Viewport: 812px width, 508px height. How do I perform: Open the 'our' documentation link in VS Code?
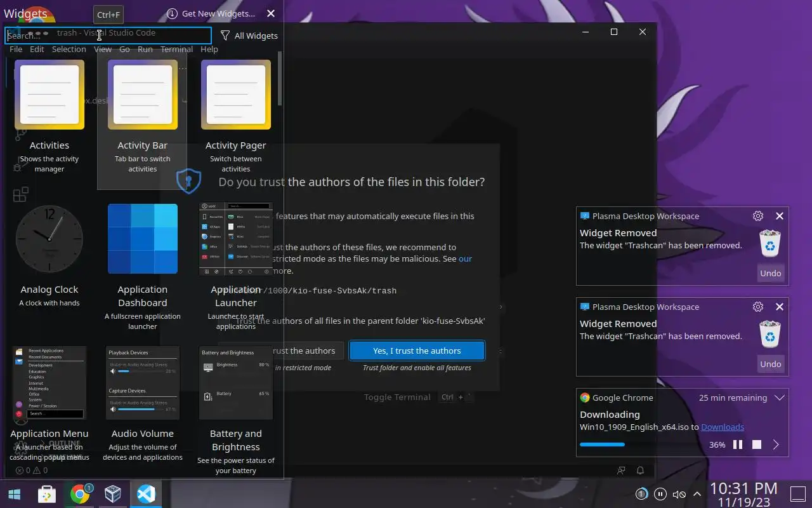tap(465, 258)
